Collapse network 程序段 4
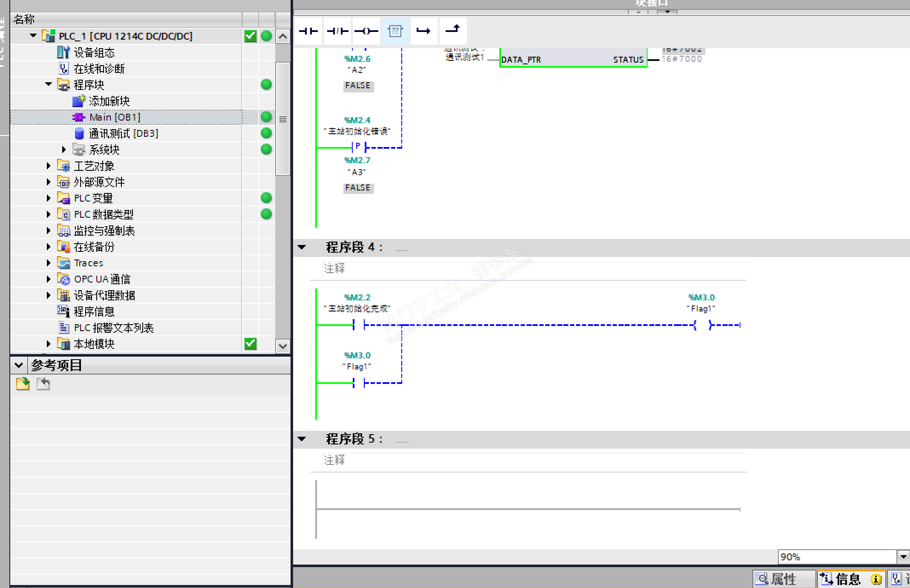This screenshot has height=588, width=910. point(302,248)
